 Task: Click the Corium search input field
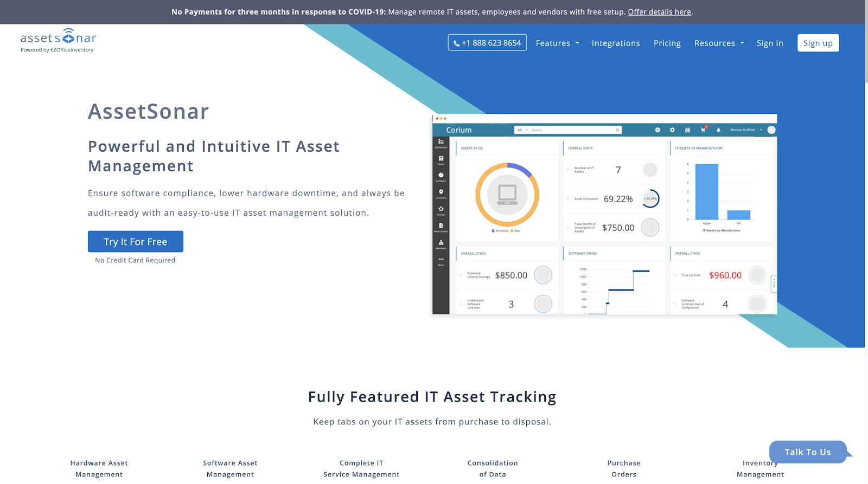pos(572,130)
